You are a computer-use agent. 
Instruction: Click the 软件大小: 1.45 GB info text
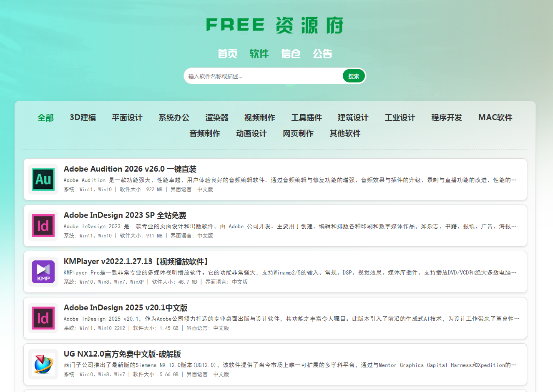pyautogui.click(x=156, y=328)
